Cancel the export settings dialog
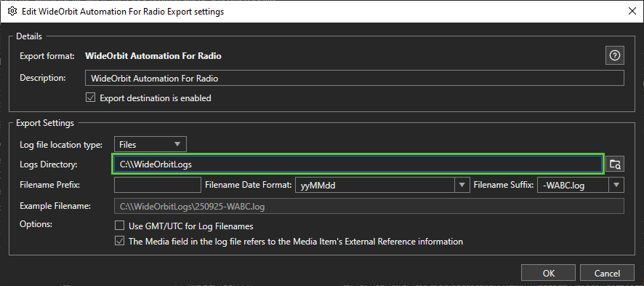Image resolution: width=644 pixels, height=286 pixels. coord(607,273)
